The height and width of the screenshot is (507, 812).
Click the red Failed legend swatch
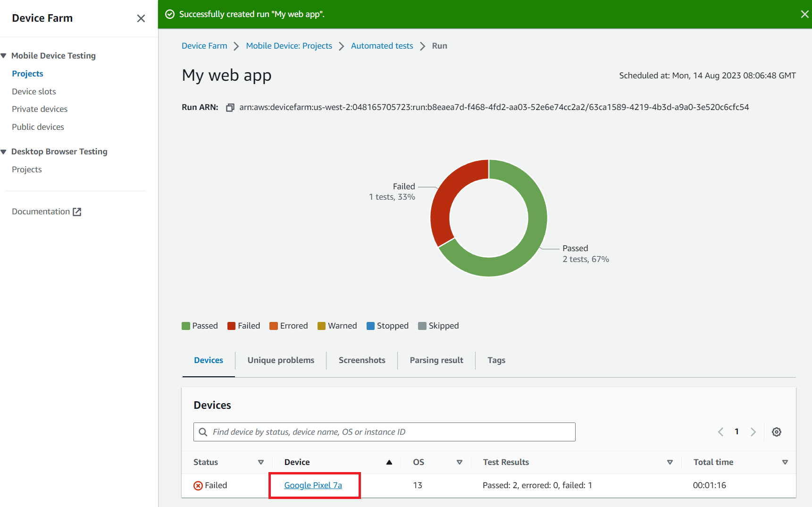click(231, 326)
